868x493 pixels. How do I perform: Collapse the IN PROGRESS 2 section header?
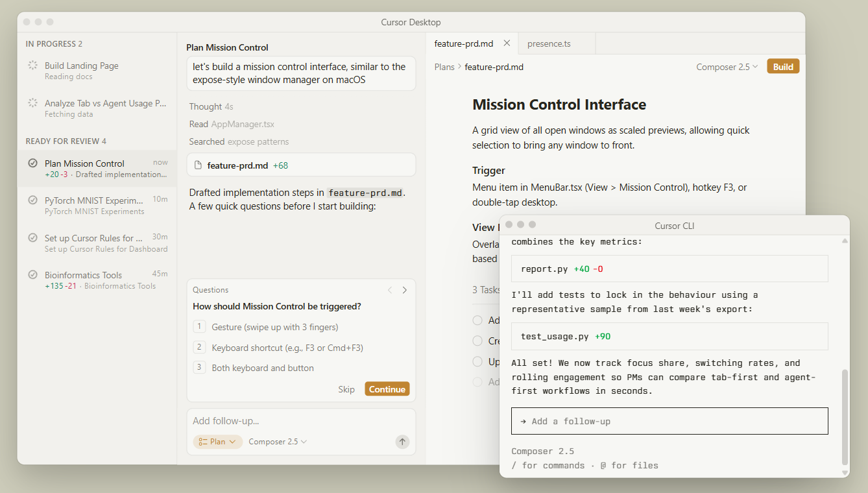[54, 44]
